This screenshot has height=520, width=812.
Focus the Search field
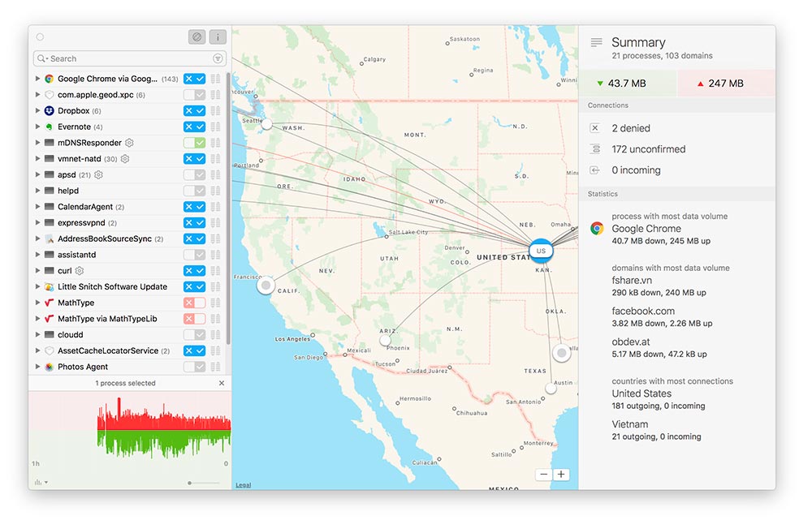129,58
